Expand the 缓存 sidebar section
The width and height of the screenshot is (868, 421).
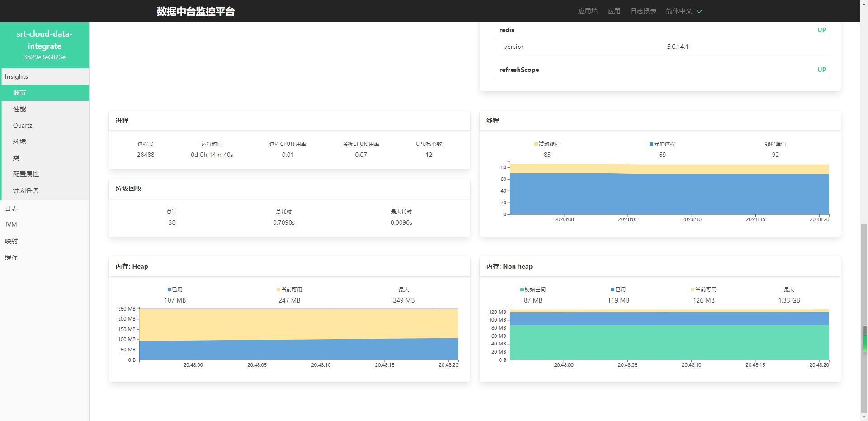pyautogui.click(x=44, y=257)
